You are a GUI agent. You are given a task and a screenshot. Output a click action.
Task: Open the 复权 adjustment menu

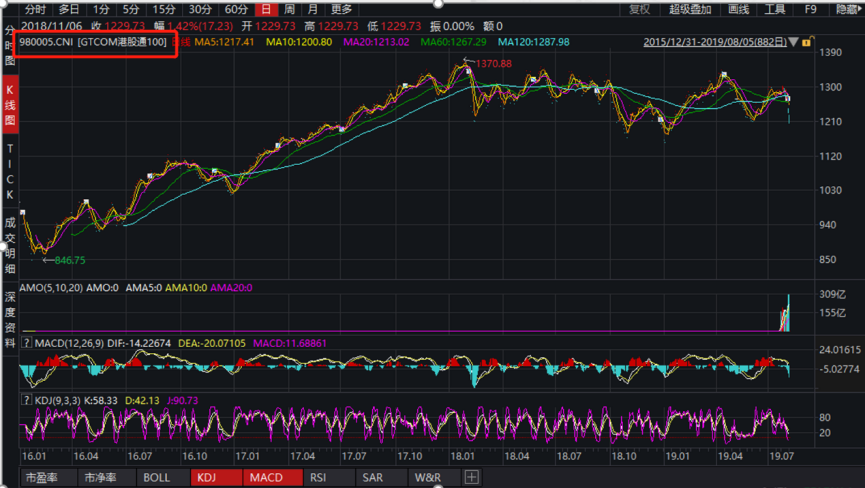tap(640, 9)
